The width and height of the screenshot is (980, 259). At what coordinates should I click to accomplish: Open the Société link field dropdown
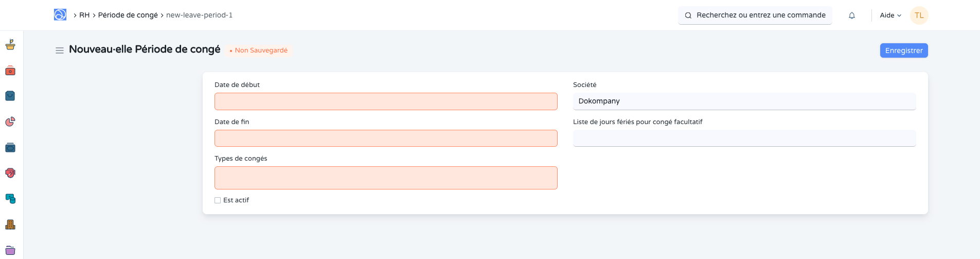point(744,101)
